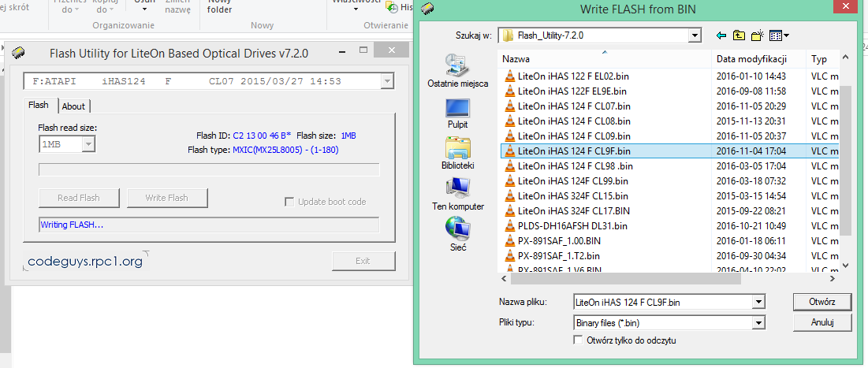
Task: Click VLC icon of PX-891SAF_1.T2.bin
Action: [510, 255]
